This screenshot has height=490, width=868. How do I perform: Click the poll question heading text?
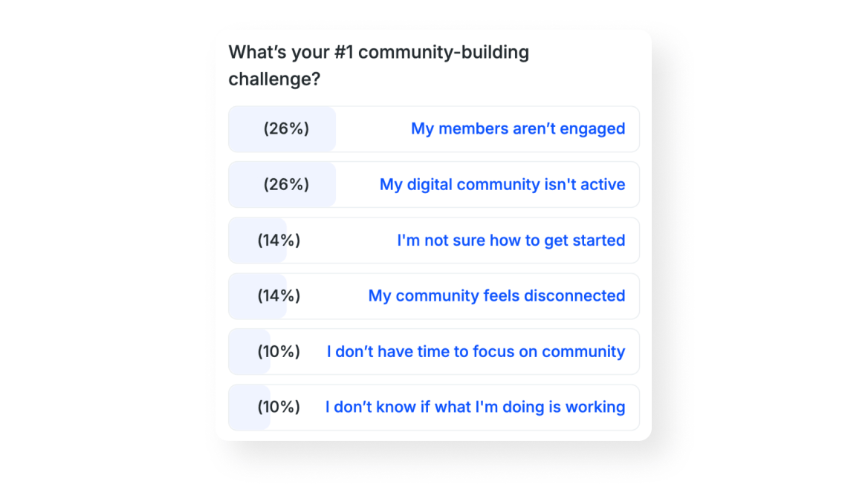point(378,65)
